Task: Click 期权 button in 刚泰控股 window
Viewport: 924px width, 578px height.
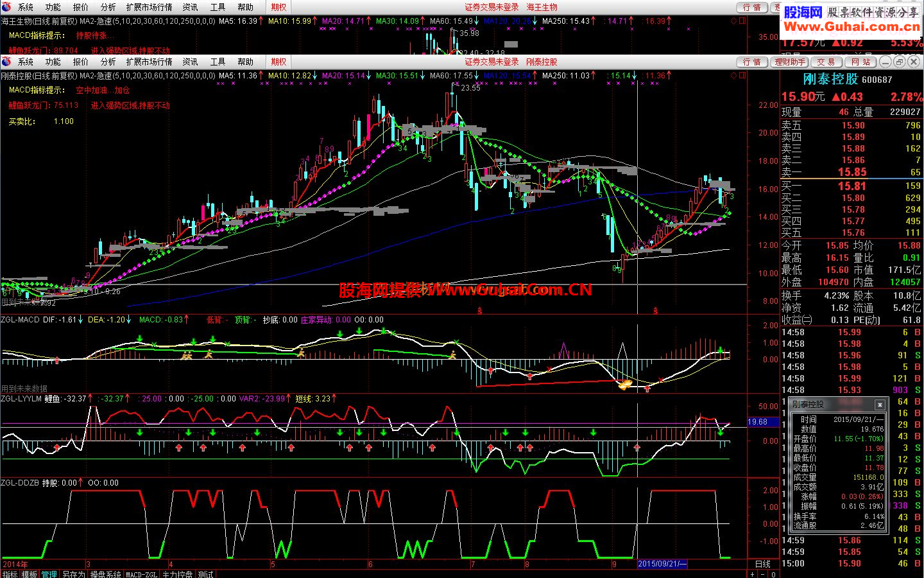Action: coord(278,62)
